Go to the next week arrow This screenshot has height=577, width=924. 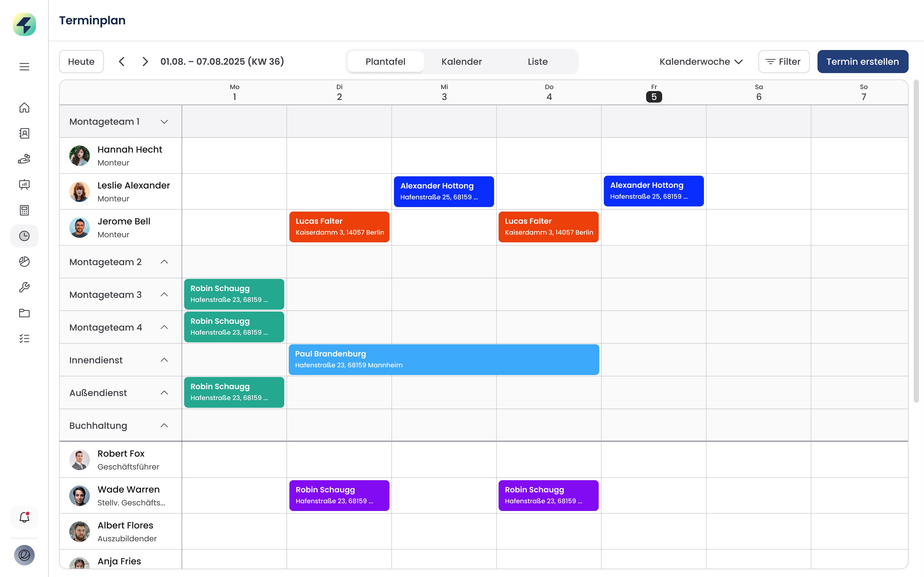pyautogui.click(x=145, y=62)
